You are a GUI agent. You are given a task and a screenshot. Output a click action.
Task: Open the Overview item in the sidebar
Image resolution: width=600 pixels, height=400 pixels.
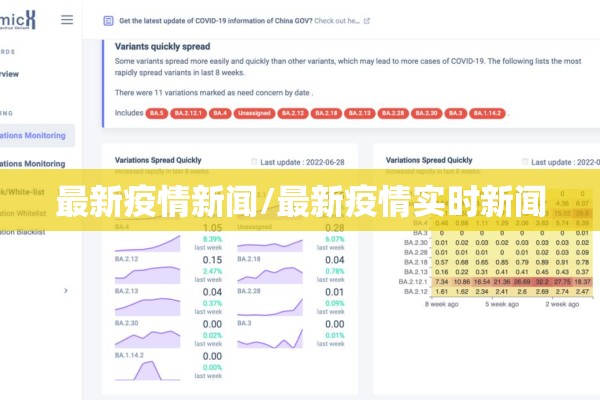[x=9, y=74]
